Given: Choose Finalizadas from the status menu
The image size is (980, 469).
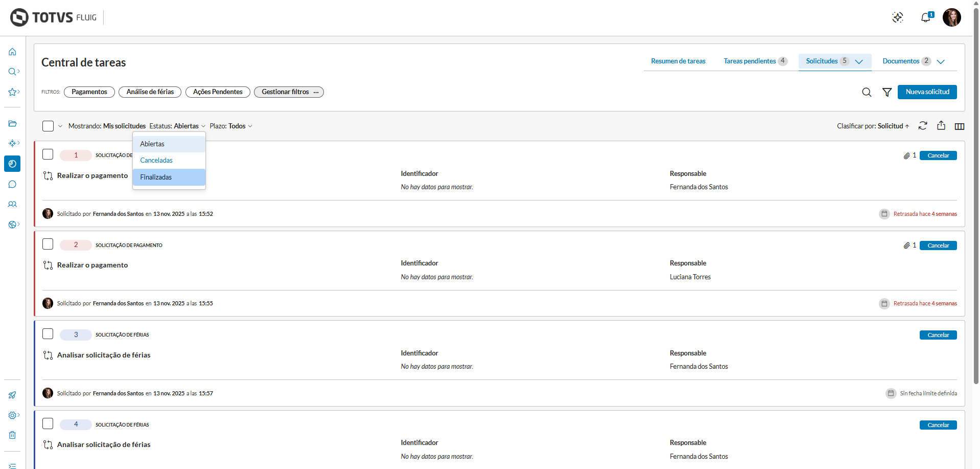Looking at the screenshot, I should [x=156, y=177].
